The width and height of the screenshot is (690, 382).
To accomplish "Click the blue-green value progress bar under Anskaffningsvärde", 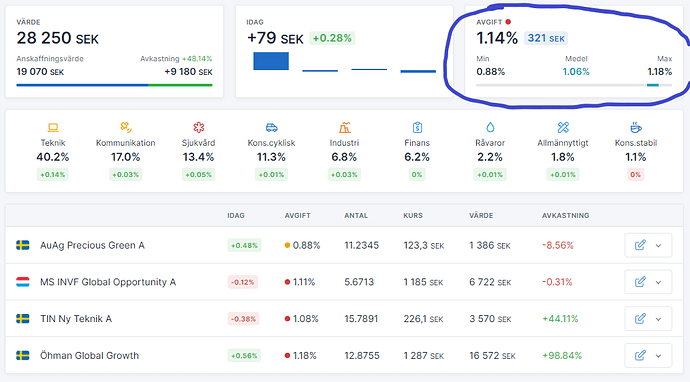I will (x=114, y=85).
